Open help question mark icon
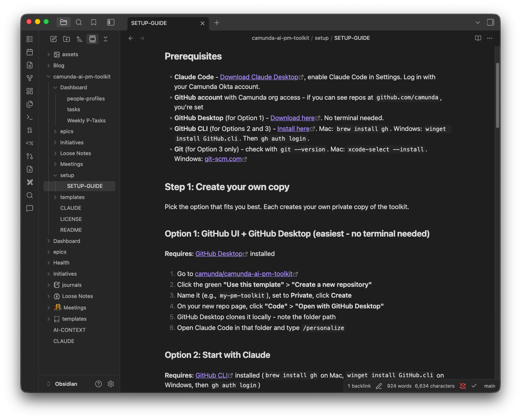Image resolution: width=521 pixels, height=420 pixels. (99, 384)
